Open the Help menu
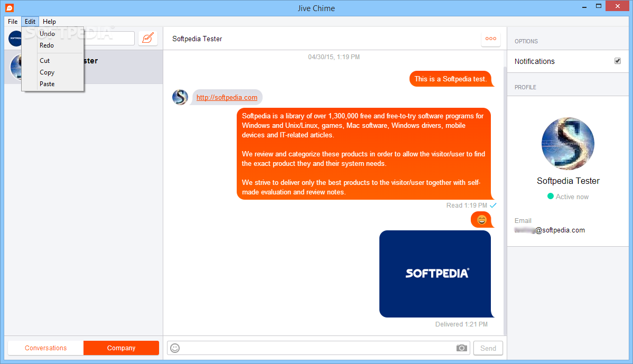Screen dimensions: 633x364 tap(49, 21)
